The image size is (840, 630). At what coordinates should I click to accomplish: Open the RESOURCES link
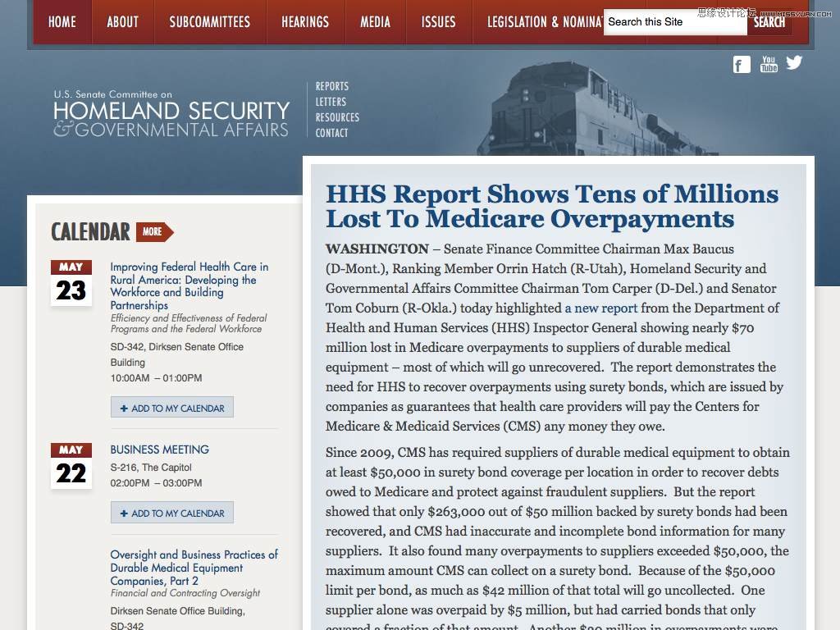pyautogui.click(x=337, y=117)
